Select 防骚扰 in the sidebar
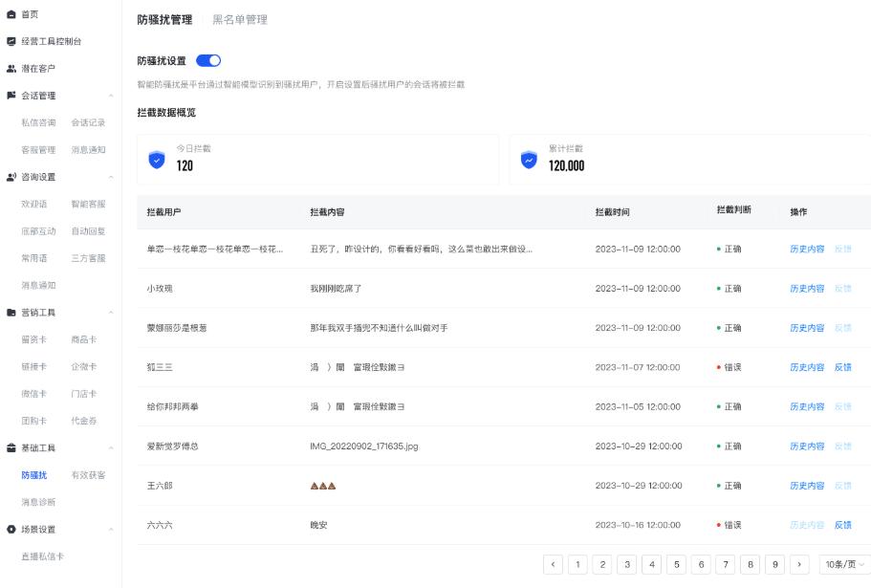 click(x=33, y=475)
